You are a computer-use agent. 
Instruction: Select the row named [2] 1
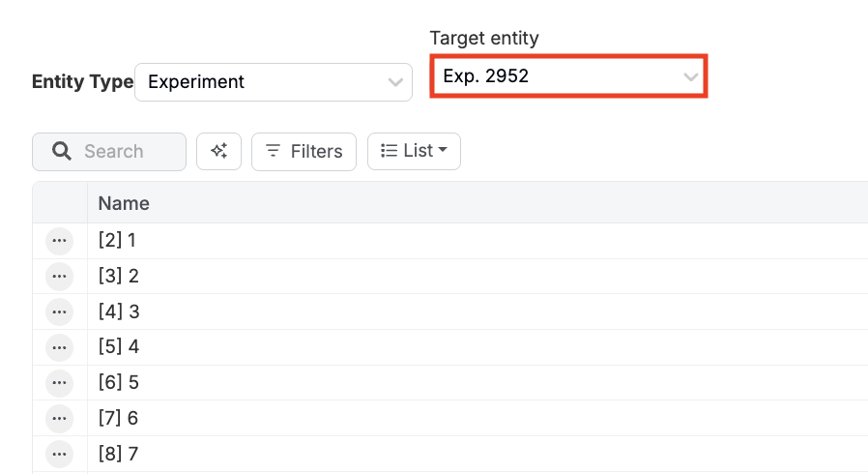coord(118,240)
